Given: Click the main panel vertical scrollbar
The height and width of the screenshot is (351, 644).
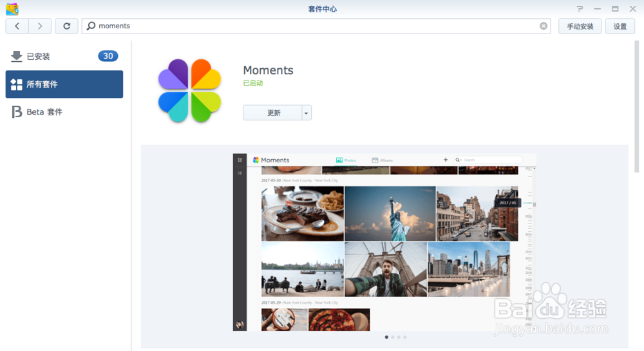Looking at the screenshot, I should click(x=637, y=107).
